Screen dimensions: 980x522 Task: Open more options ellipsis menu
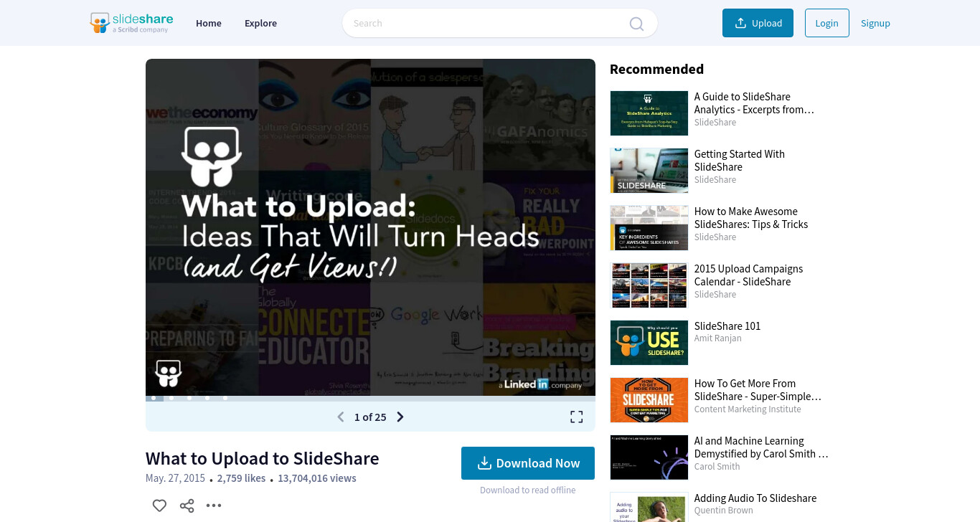tap(214, 506)
